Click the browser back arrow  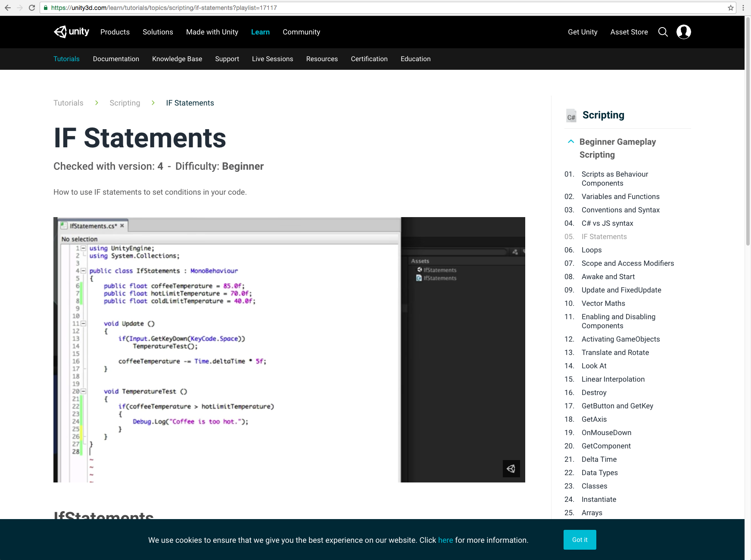pos(8,8)
